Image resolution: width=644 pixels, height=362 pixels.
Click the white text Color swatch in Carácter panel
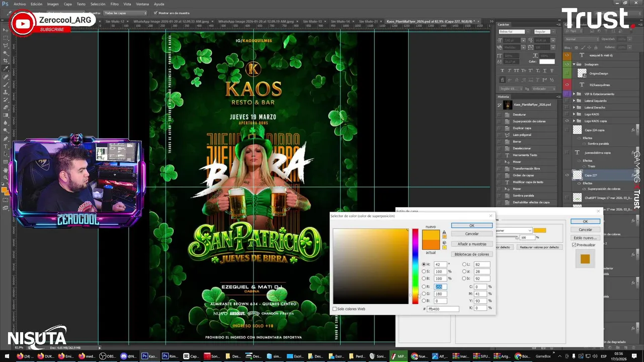pyautogui.click(x=547, y=61)
